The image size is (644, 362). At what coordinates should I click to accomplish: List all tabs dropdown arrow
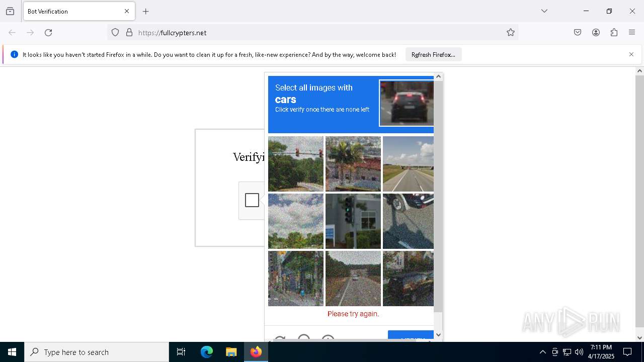(x=544, y=11)
